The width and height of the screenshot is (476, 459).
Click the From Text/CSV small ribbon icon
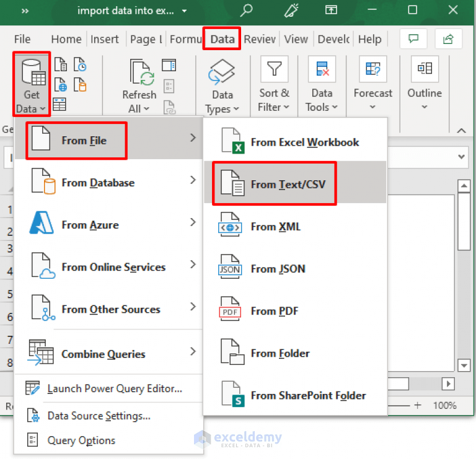pyautogui.click(x=61, y=64)
